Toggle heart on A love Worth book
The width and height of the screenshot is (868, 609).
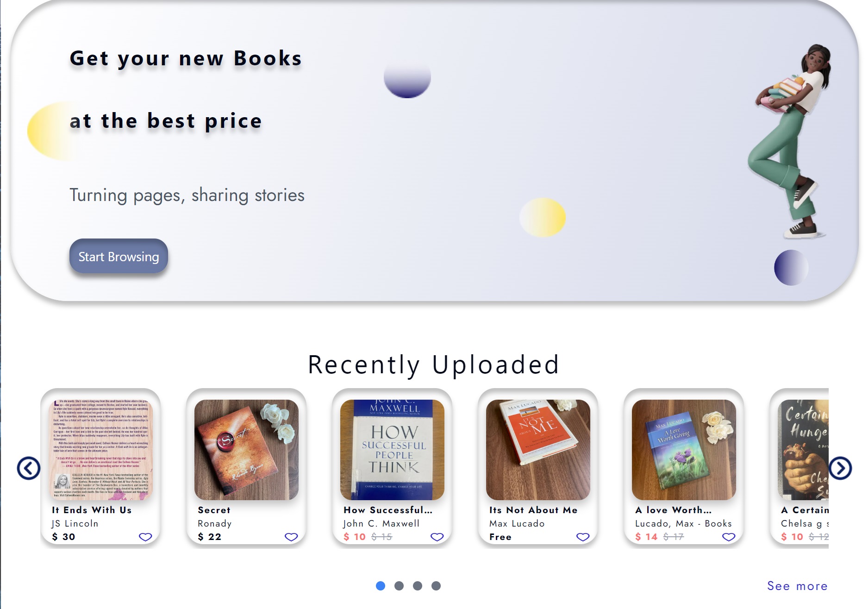click(x=729, y=537)
